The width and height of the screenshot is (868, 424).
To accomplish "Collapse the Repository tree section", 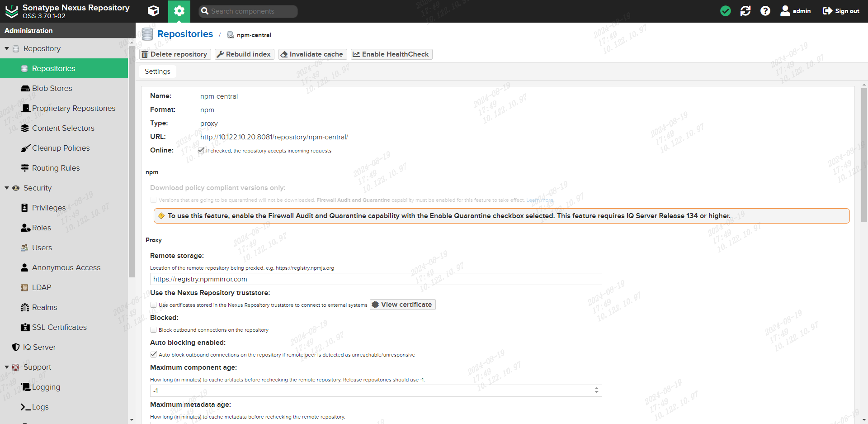I will click(x=7, y=48).
